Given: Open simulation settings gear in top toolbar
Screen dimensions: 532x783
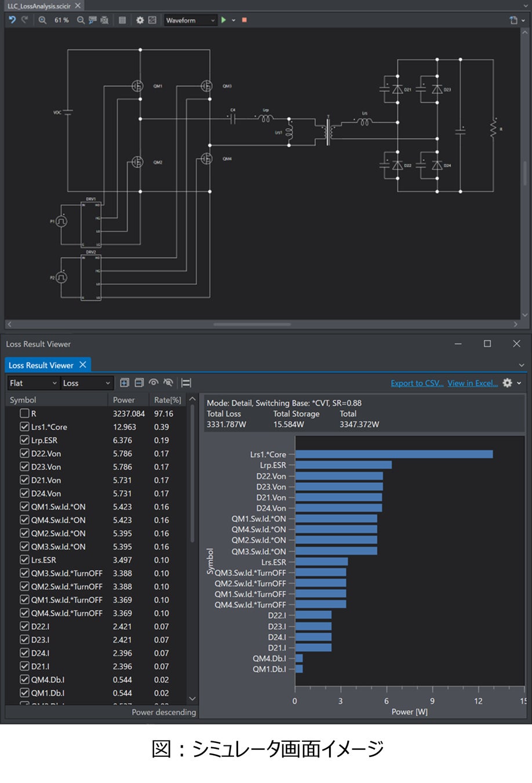Looking at the screenshot, I should click(140, 20).
